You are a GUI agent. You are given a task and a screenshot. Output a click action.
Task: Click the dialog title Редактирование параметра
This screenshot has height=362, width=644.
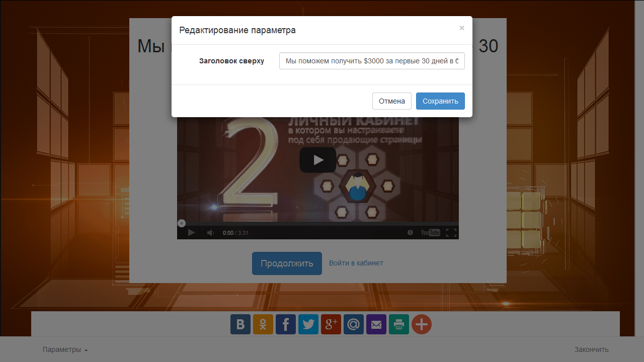[x=237, y=30]
